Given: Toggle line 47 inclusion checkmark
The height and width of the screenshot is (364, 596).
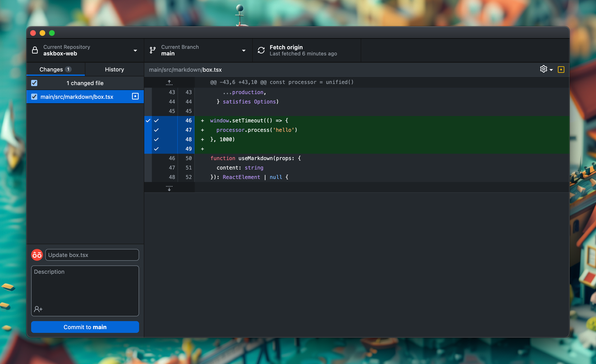Looking at the screenshot, I should tap(156, 130).
